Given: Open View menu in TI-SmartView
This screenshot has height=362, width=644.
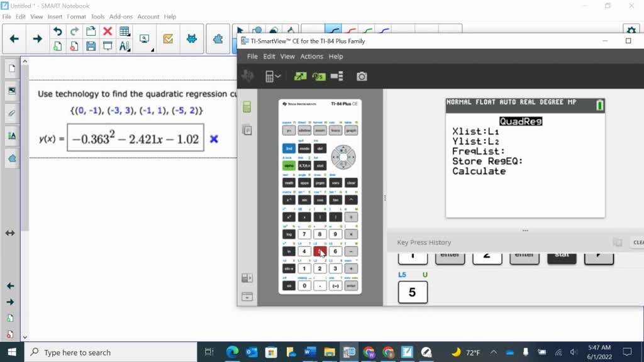Looking at the screenshot, I should coord(287,57).
